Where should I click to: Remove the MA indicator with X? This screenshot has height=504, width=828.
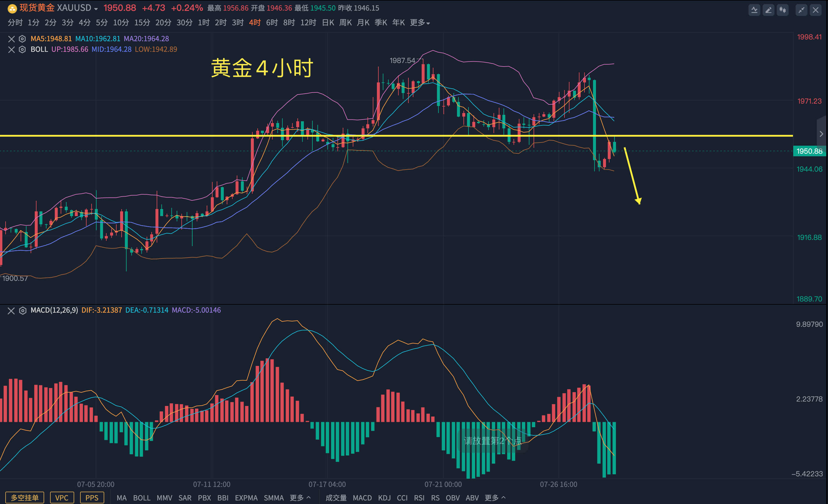11,39
